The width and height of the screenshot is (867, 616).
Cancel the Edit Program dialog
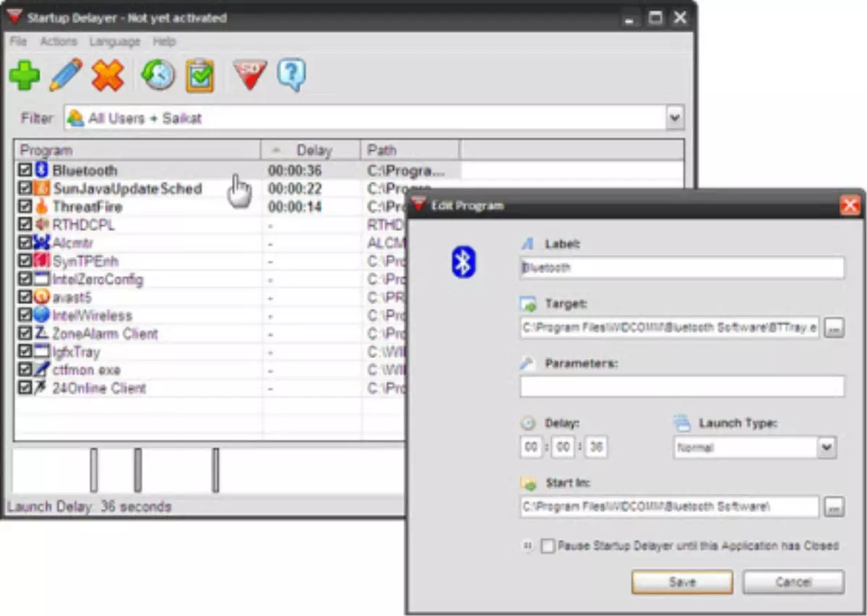click(793, 582)
